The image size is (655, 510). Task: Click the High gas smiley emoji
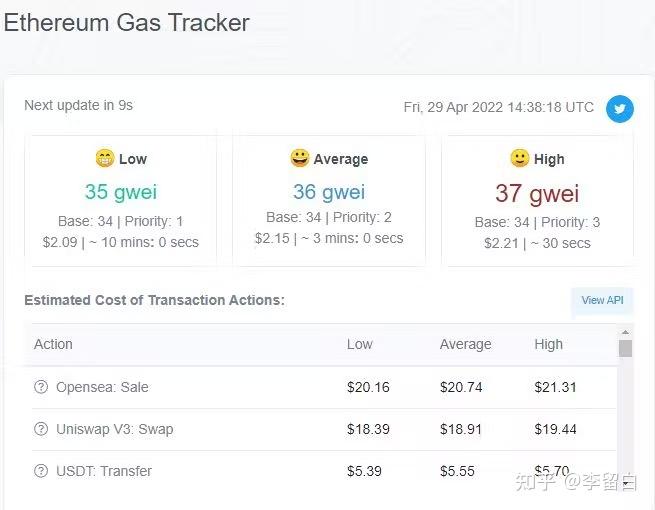coord(519,158)
